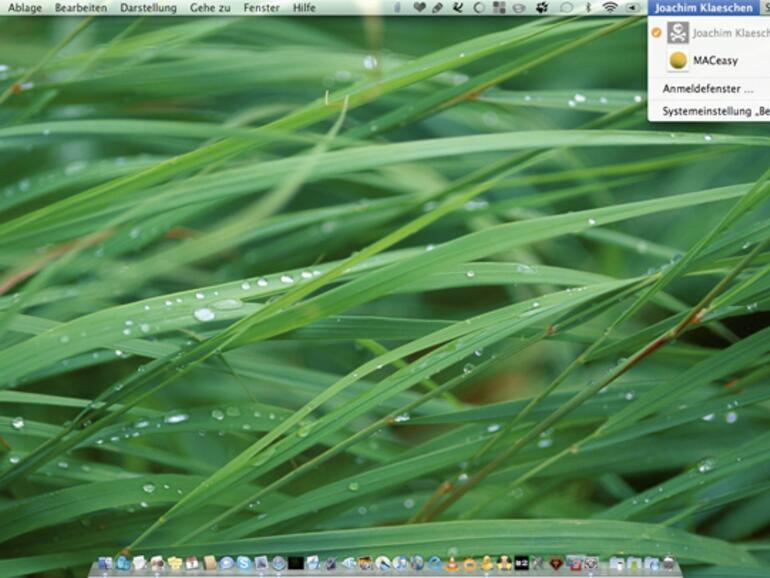Open the calendar icon in the Dock
770x578 pixels.
point(192,563)
